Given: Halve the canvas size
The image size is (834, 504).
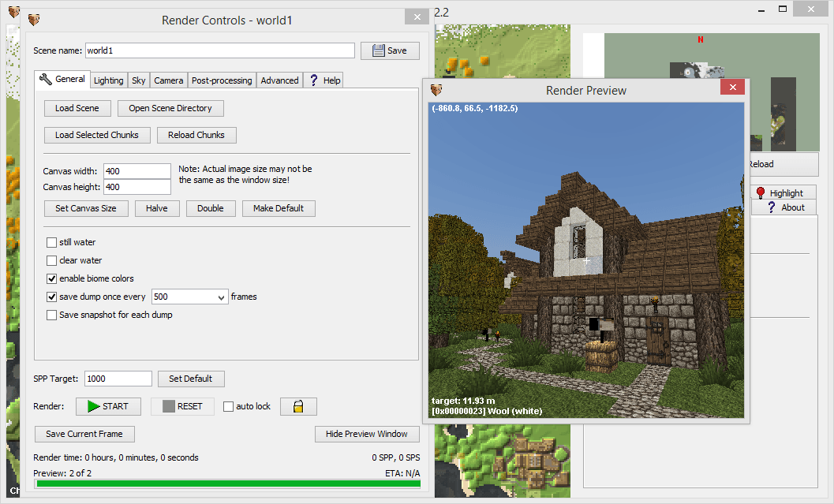Looking at the screenshot, I should [157, 208].
